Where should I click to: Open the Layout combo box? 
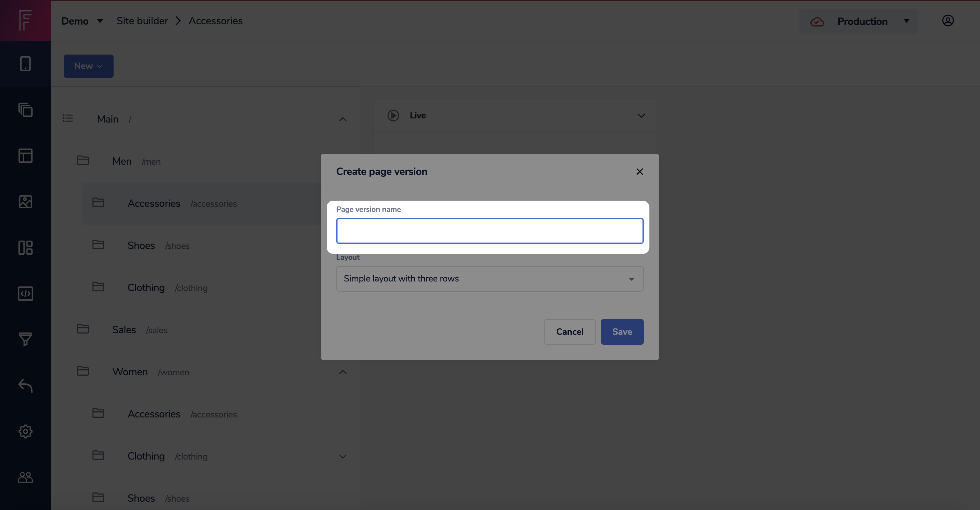point(490,279)
